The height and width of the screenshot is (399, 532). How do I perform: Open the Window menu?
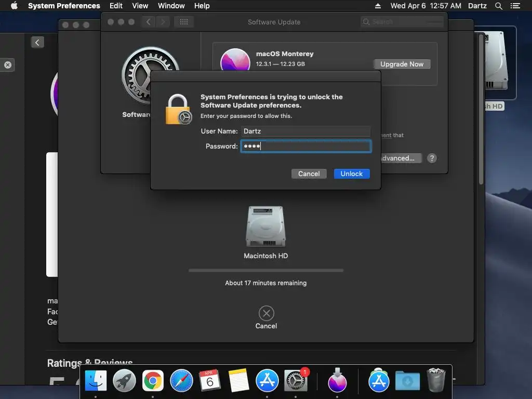(171, 6)
